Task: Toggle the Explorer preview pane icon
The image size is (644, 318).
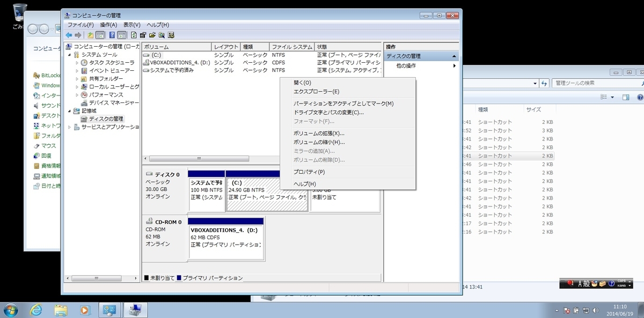Action: click(x=625, y=97)
